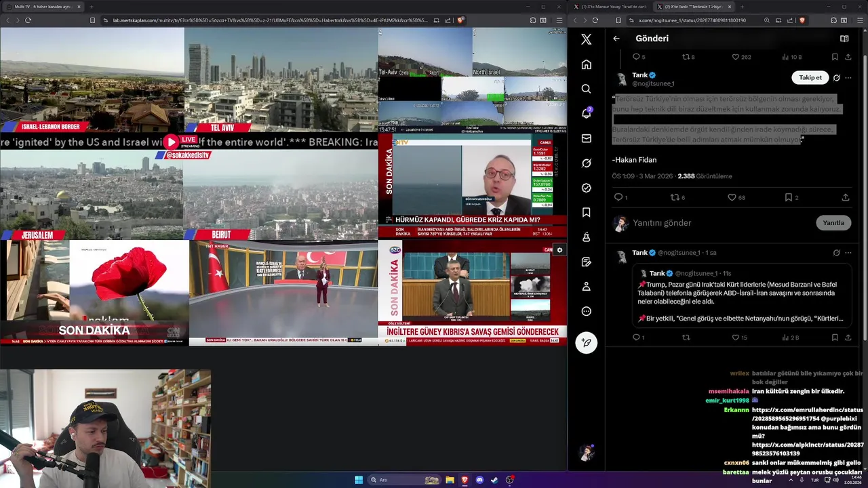Click Hakan Fidan attribution text
Image resolution: width=868 pixels, height=488 pixels.
coord(635,160)
